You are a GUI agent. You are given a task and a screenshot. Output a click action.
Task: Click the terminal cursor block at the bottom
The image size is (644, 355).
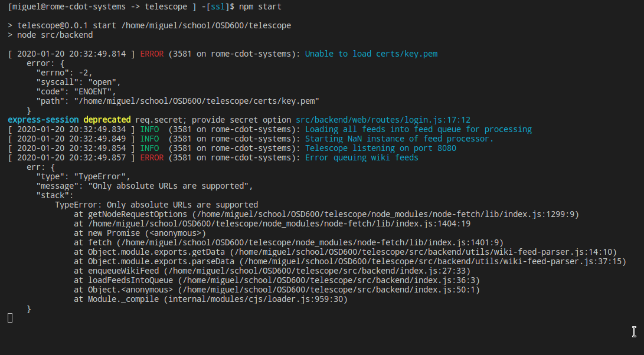point(9,317)
